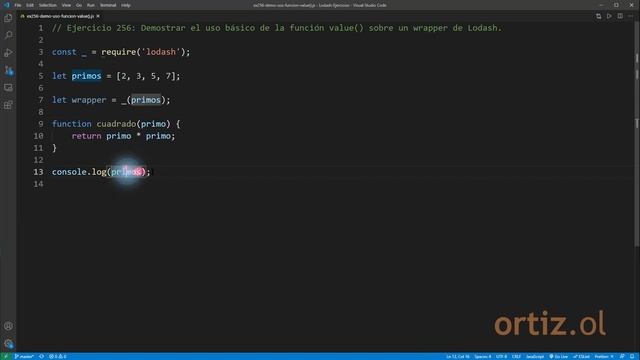Screen dimensions: 640x360
Task: Open the Remote Explorer view
Action: tap(8, 88)
